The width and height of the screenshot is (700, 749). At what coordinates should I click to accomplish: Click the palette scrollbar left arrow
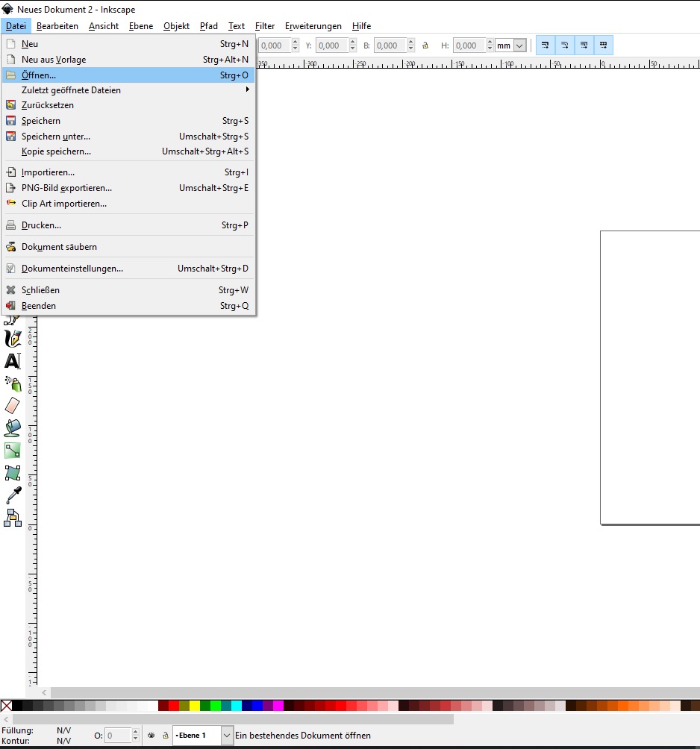coord(6,718)
